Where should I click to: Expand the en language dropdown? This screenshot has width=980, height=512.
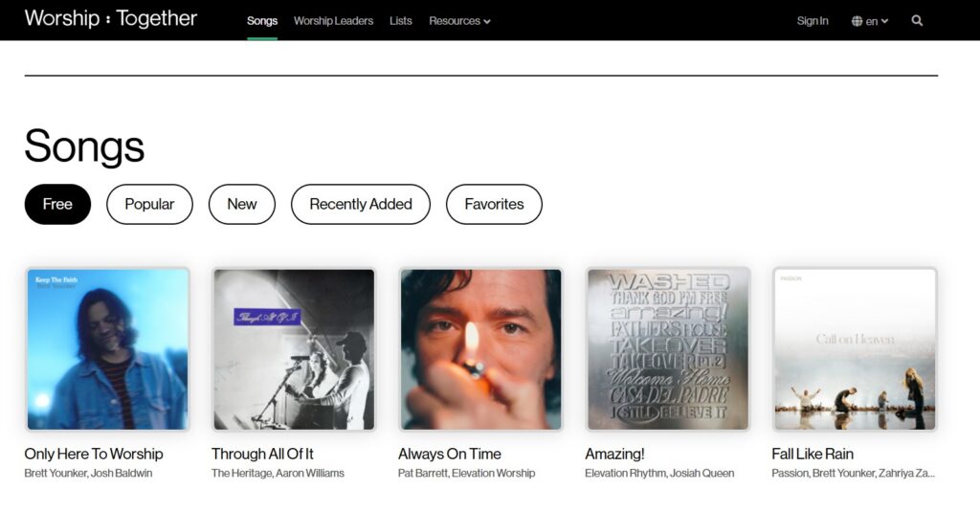877,21
